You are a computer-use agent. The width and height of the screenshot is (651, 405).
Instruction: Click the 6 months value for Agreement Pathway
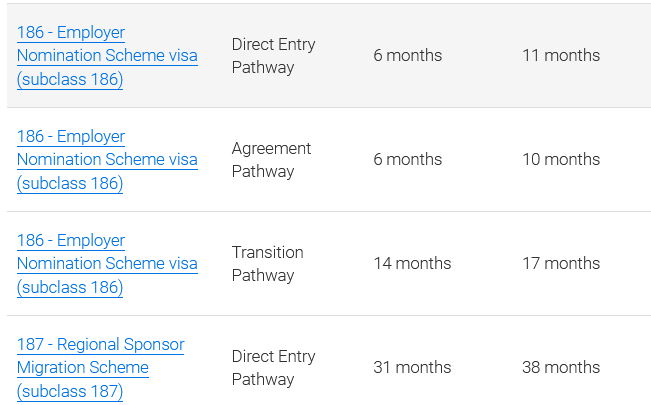pyautogui.click(x=407, y=160)
